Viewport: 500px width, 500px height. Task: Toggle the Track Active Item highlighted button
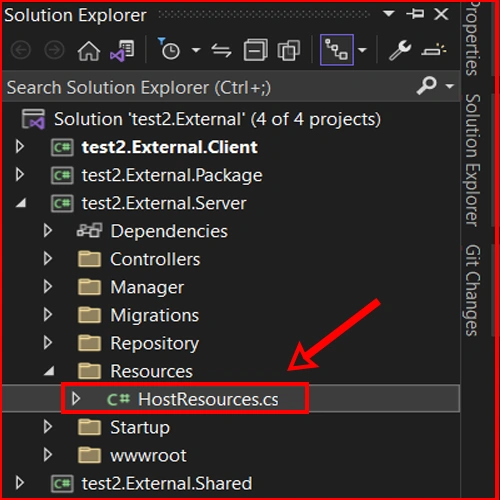(337, 50)
